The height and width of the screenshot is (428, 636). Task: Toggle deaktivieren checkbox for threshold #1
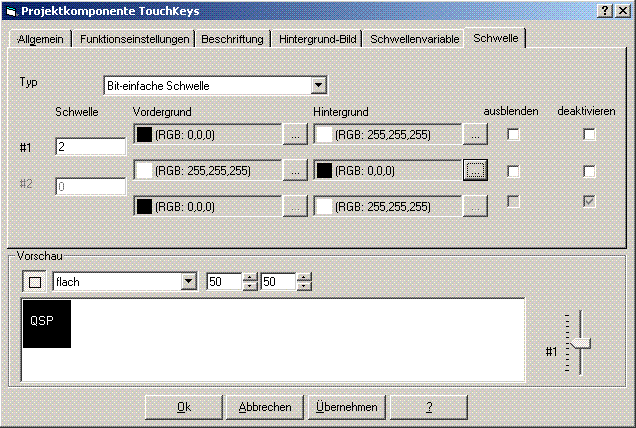[590, 134]
